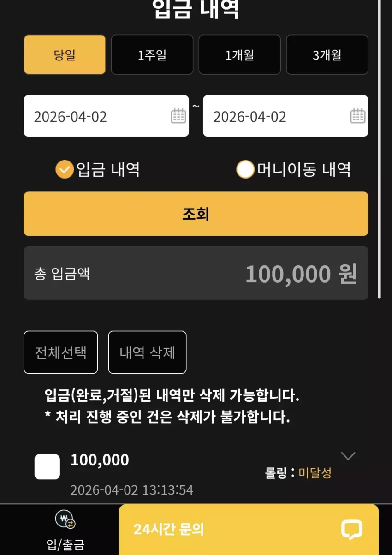Switch to the 1주일 period tab
The height and width of the screenshot is (555, 392).
tap(152, 54)
